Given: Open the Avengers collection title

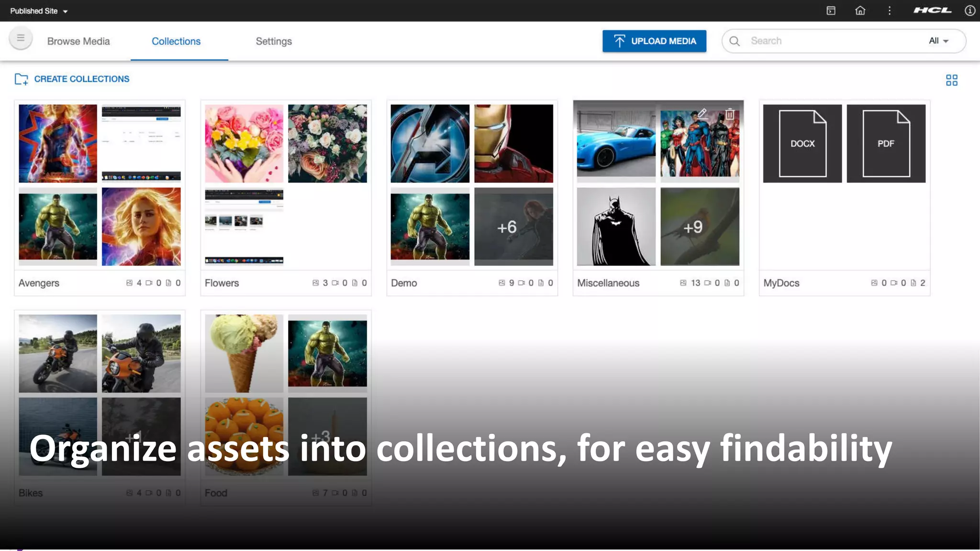Looking at the screenshot, I should pyautogui.click(x=39, y=283).
